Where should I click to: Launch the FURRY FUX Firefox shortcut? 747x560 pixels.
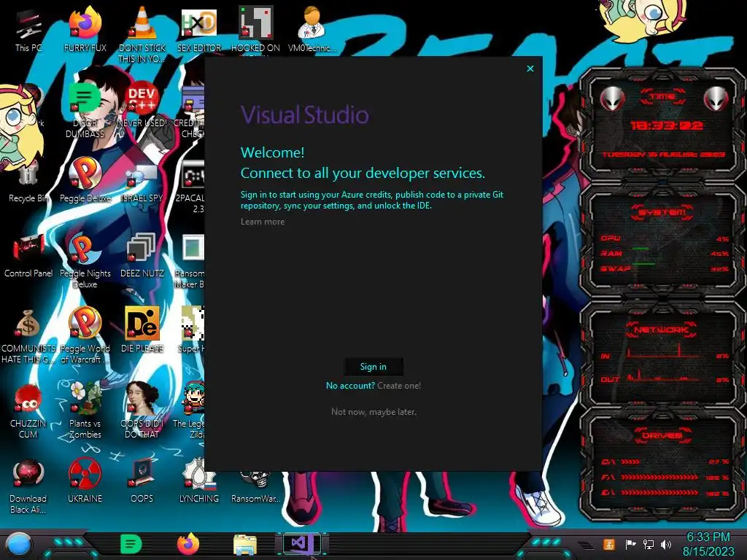[x=85, y=30]
